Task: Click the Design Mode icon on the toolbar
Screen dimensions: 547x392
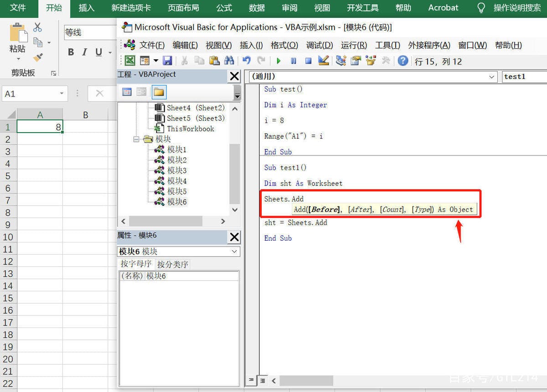Action: coord(324,60)
